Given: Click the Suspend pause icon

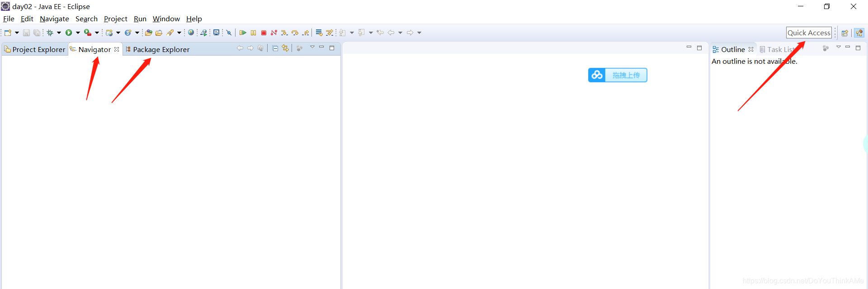Looking at the screenshot, I should tap(253, 33).
